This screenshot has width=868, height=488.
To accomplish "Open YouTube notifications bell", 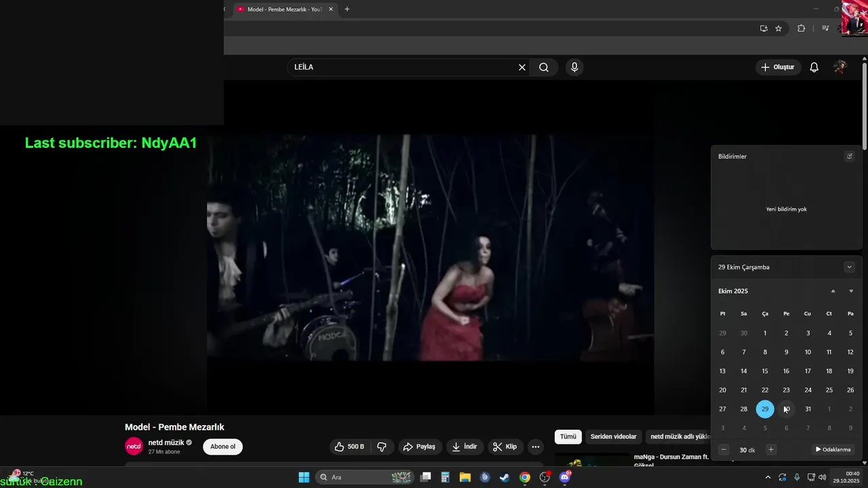I will (814, 67).
